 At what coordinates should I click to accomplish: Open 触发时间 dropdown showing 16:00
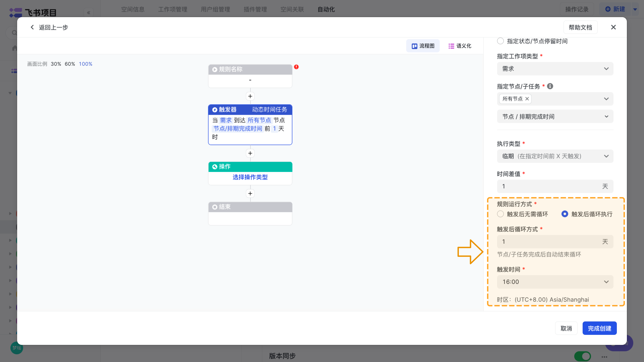555,282
